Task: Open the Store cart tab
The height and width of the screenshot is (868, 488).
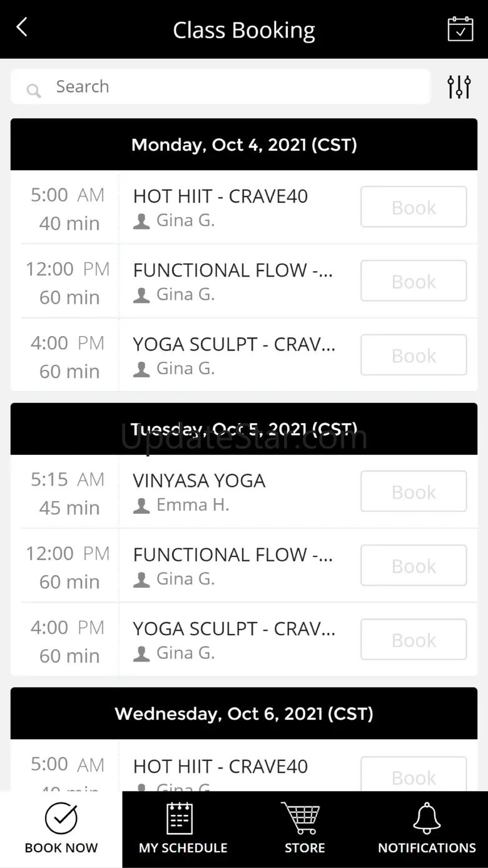Action: click(x=305, y=829)
